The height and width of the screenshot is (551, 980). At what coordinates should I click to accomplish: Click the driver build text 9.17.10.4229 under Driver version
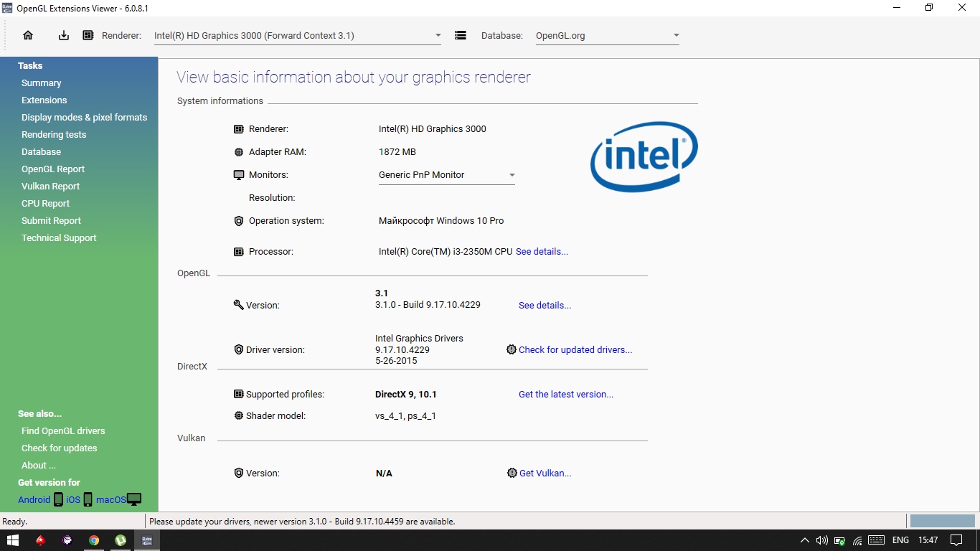click(402, 350)
